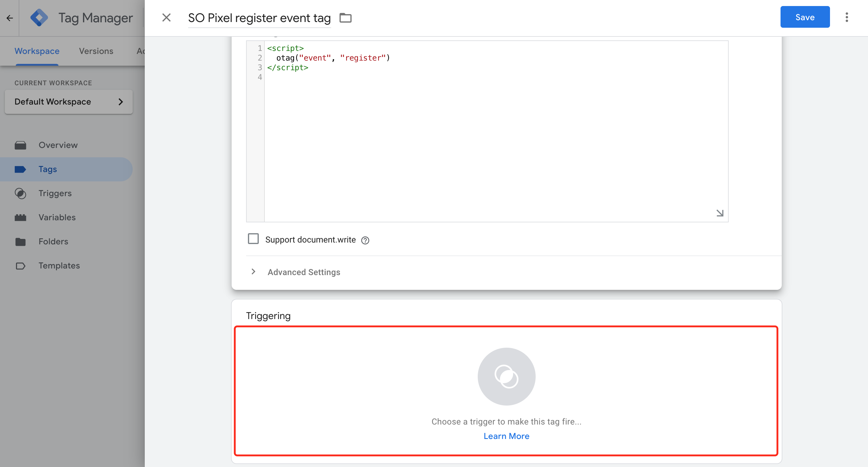Expand Advanced Settings
Screen dimensions: 868x467
click(x=303, y=272)
